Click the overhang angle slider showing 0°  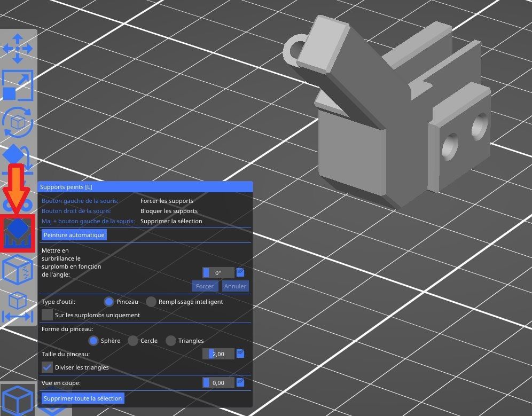point(218,272)
